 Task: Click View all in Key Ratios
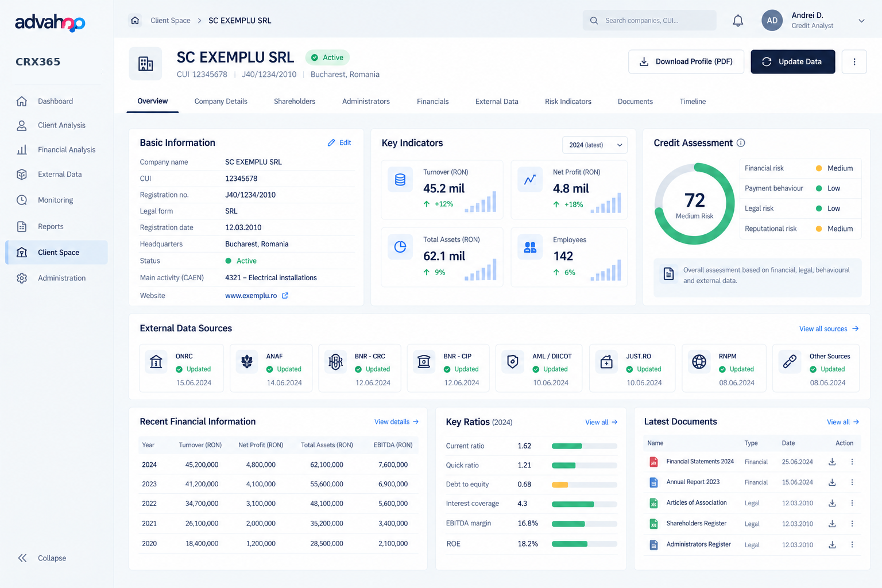point(602,422)
